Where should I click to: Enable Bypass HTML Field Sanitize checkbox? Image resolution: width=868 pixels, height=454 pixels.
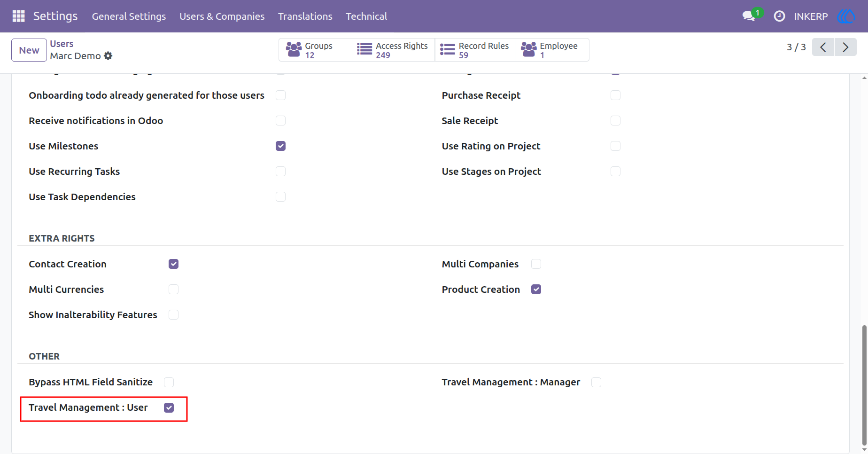tap(169, 382)
